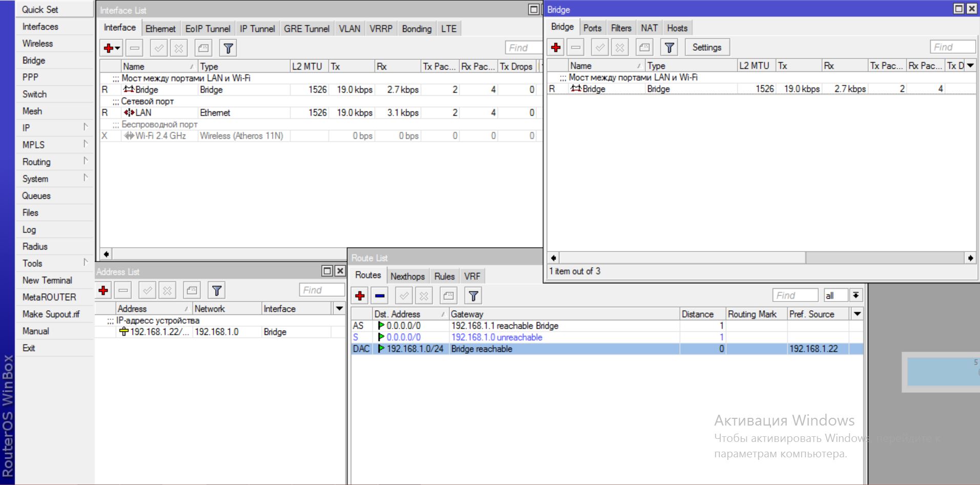980x485 pixels.
Task: Click the disable cross in Bridge toolbar
Action: [620, 48]
